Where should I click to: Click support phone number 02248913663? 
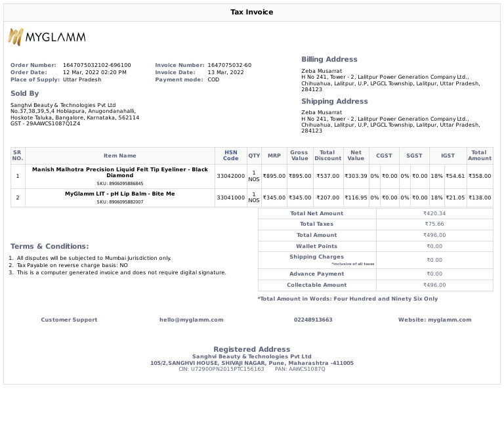(313, 320)
